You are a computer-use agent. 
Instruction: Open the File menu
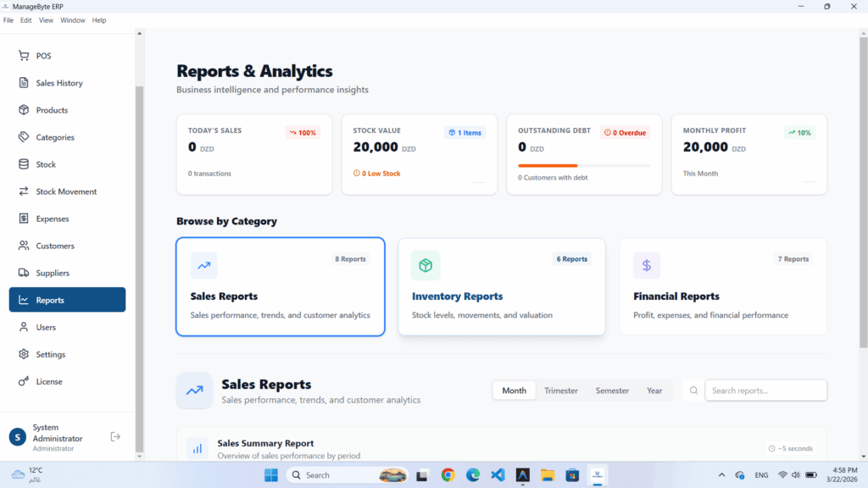tap(8, 20)
